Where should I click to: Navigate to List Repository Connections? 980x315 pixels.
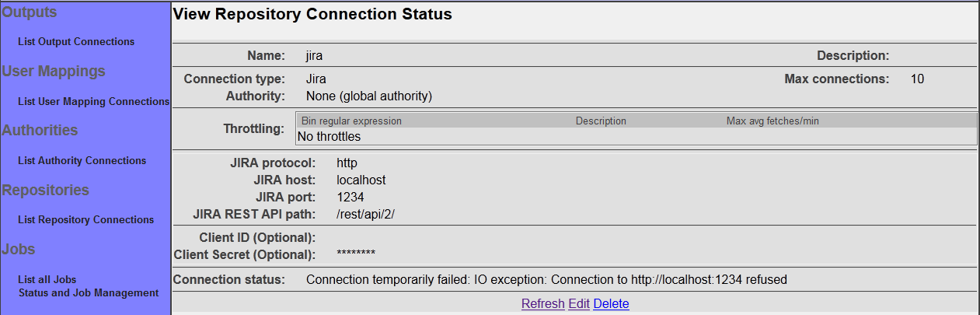coord(85,220)
